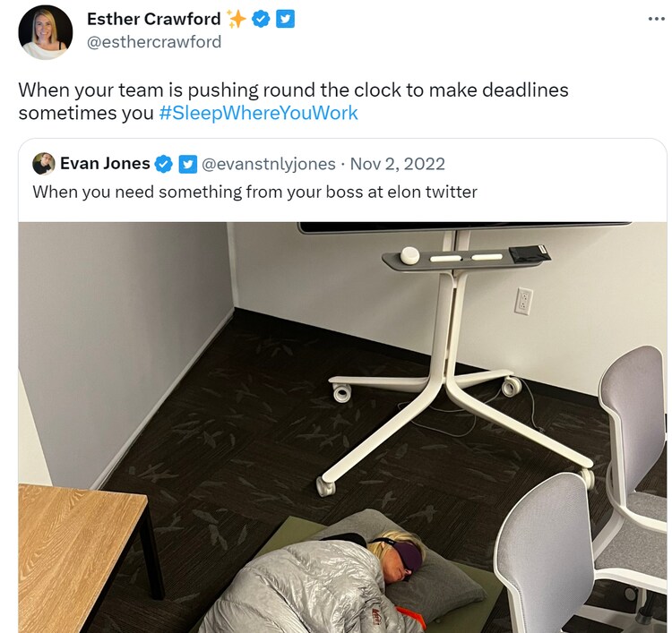This screenshot has width=672, height=633.
Task: Open Esther Crawford's profile picture
Action: click(x=46, y=32)
